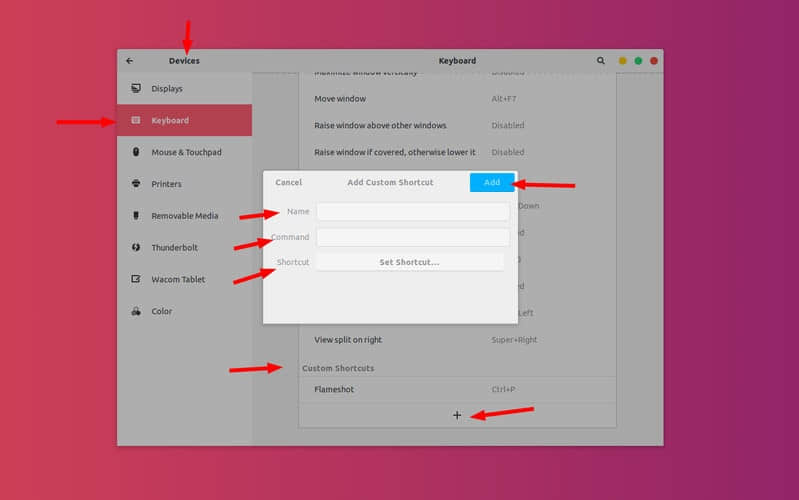Open Thunderbolt settings

coord(184,247)
